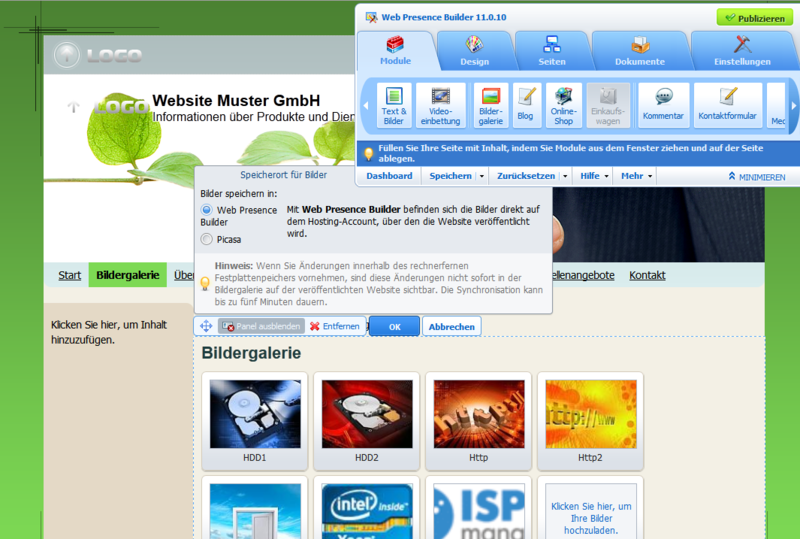Click the Website Muster GmbH title
This screenshot has height=539, width=800.
(236, 100)
